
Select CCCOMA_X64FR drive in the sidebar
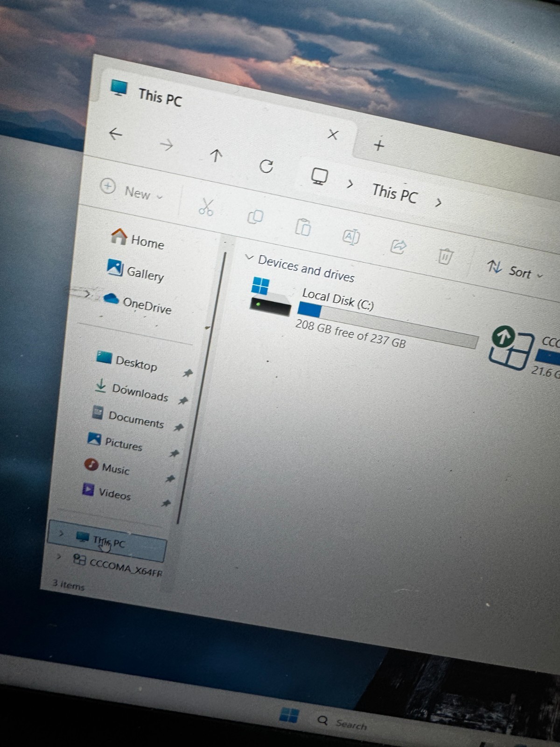click(118, 565)
